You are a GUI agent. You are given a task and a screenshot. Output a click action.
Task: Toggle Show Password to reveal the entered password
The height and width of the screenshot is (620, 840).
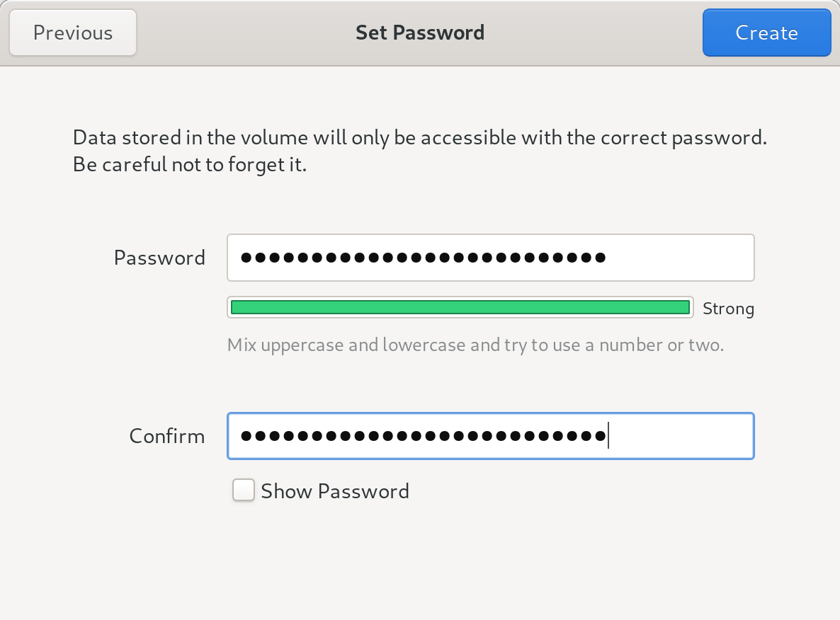243,490
